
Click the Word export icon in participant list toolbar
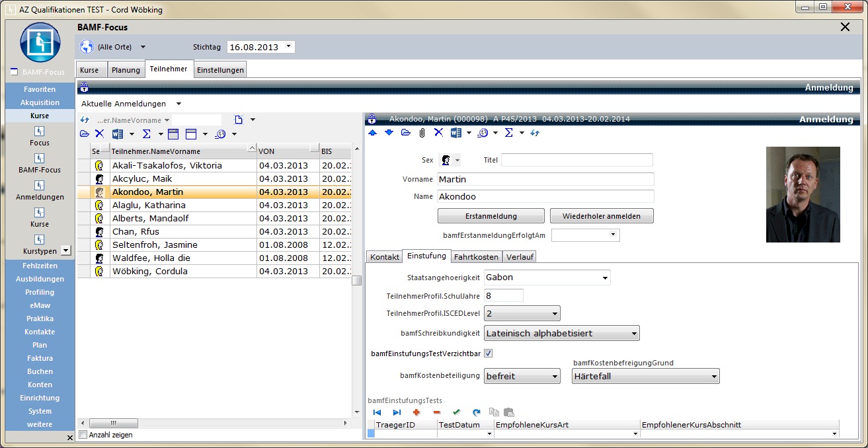[118, 134]
